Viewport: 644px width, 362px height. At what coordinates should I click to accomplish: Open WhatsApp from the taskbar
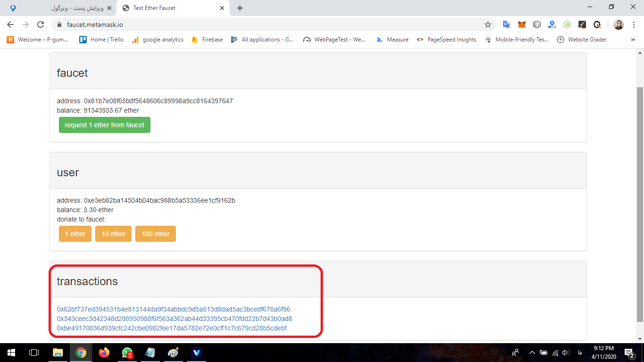[127, 352]
